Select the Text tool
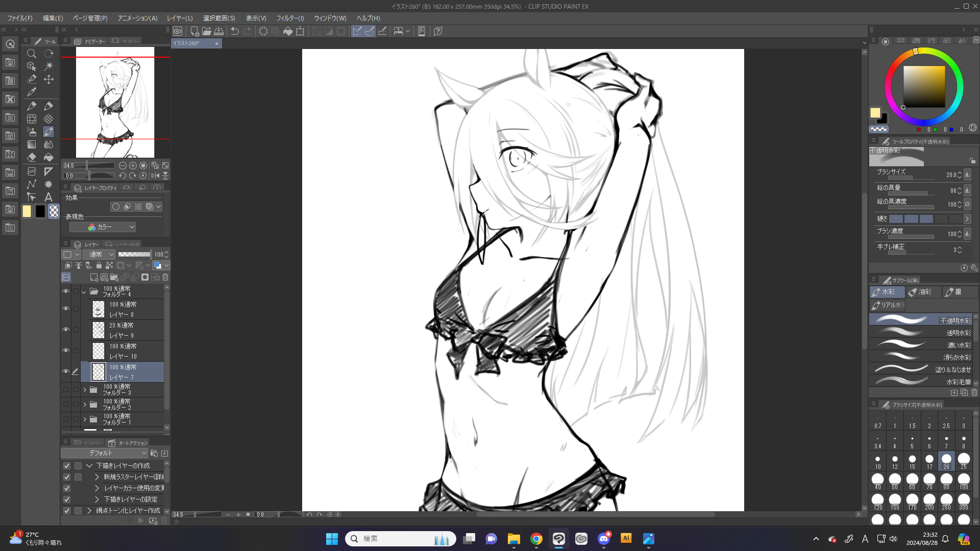Screen dimensions: 980x551 click(48, 197)
